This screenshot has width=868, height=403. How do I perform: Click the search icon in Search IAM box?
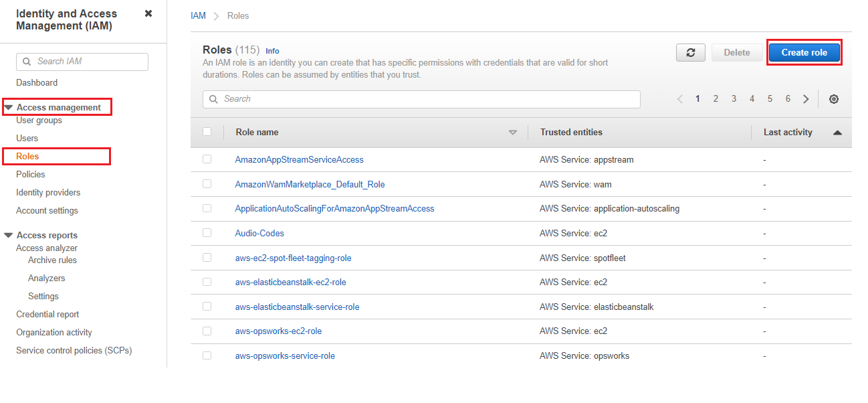point(27,62)
